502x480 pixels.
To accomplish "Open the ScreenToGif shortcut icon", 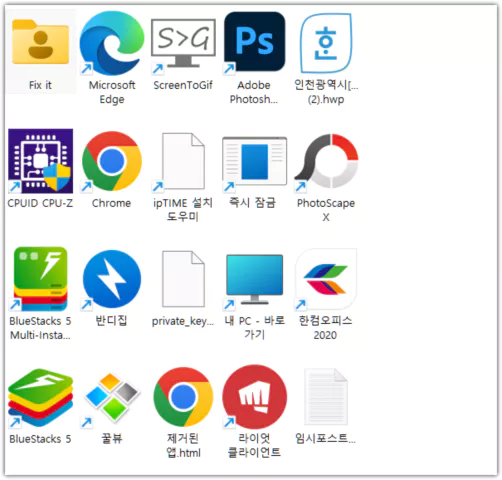I will (x=183, y=43).
